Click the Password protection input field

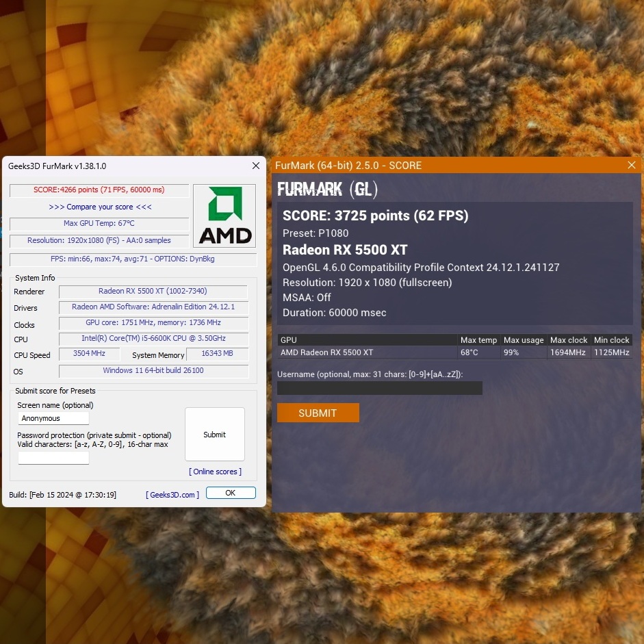(x=53, y=458)
